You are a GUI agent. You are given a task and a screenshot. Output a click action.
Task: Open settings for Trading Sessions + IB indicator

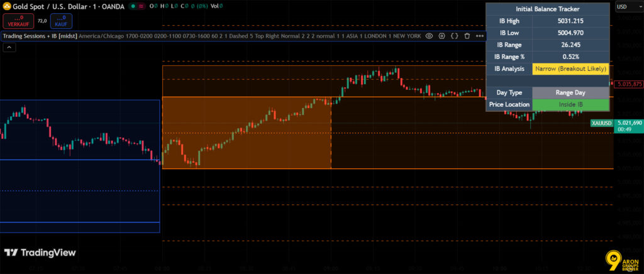coord(441,36)
